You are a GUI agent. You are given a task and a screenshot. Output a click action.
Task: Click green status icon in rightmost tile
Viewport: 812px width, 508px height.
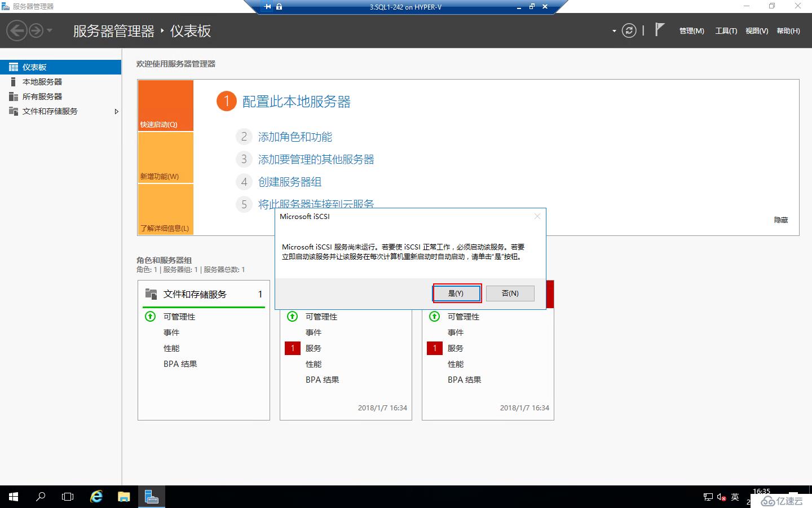435,317
